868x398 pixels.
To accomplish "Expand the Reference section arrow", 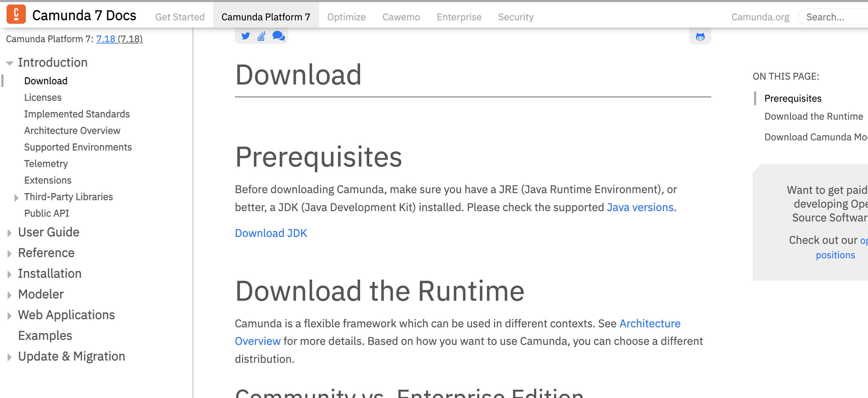I will 10,253.
